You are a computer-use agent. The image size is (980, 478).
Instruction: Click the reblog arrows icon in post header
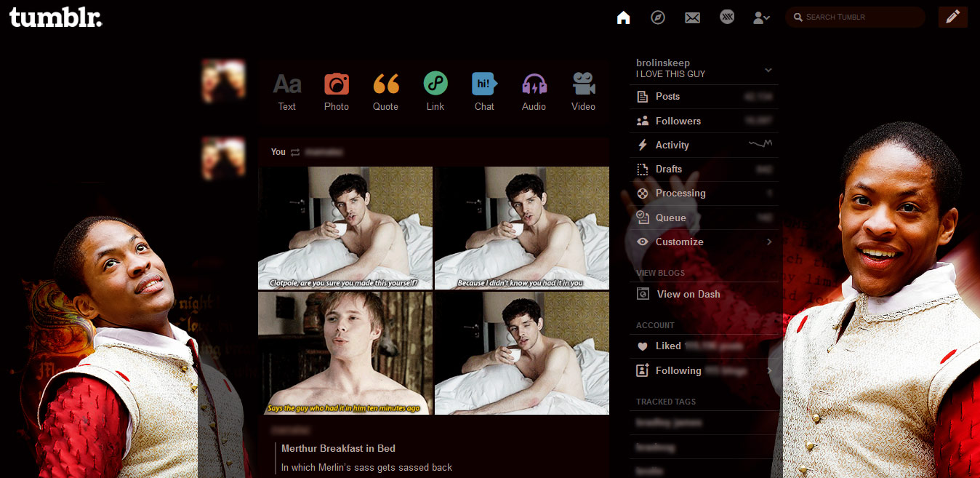[295, 152]
